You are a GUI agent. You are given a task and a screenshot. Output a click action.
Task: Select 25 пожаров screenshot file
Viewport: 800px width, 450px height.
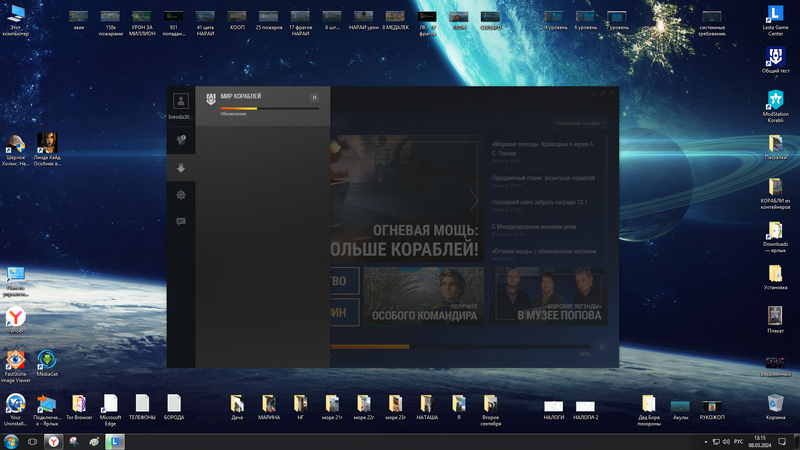pos(269,20)
